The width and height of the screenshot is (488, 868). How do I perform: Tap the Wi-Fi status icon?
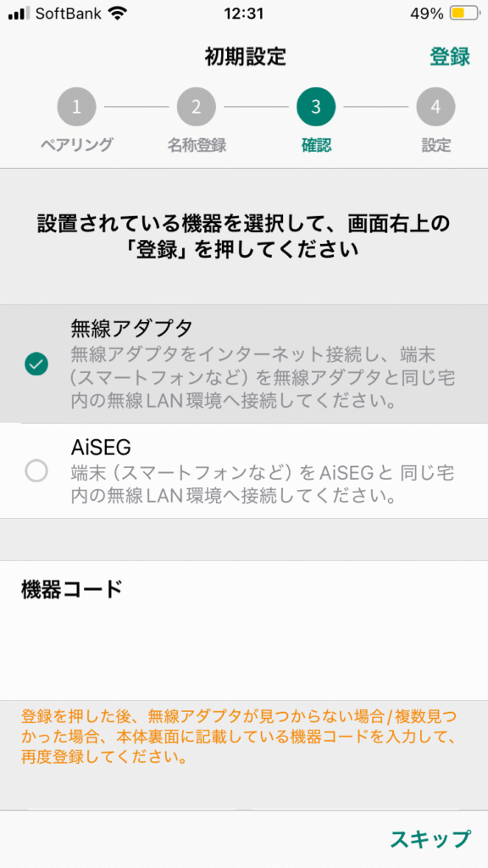(117, 14)
